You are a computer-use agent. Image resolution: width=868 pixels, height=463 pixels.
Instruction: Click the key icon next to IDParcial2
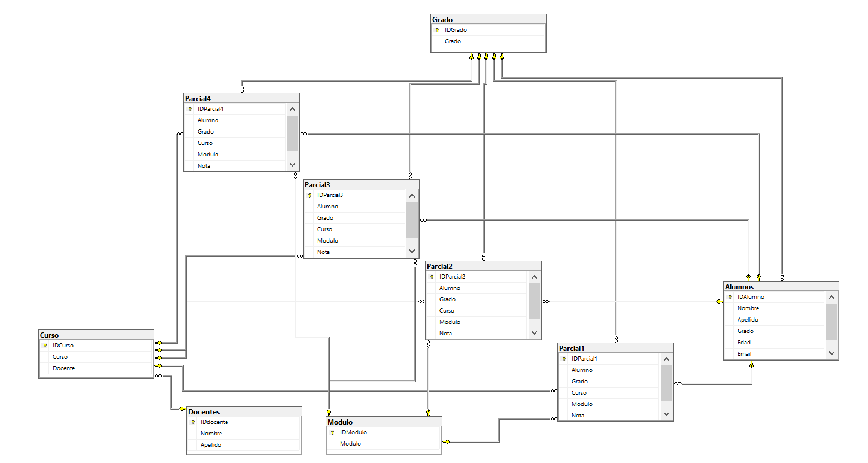pyautogui.click(x=432, y=277)
